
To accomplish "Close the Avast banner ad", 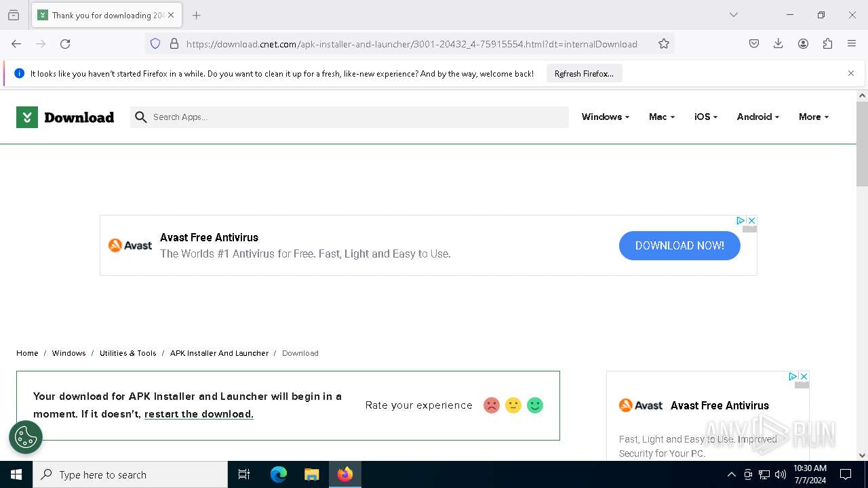I will 751,220.
